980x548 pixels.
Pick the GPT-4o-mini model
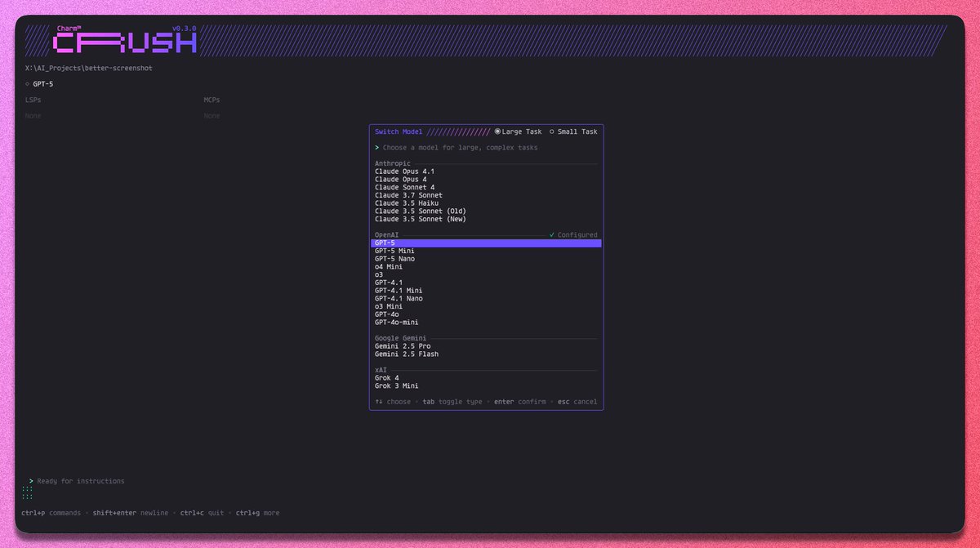click(x=397, y=323)
